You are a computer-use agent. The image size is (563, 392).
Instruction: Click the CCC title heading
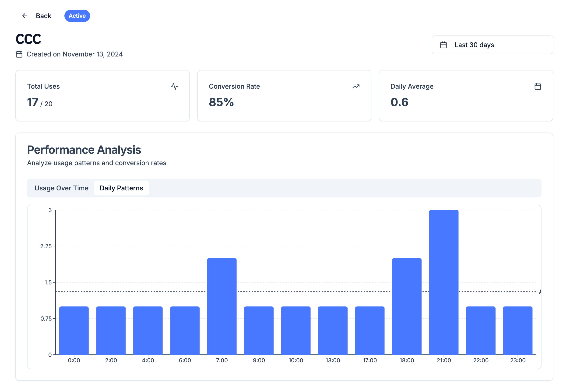[28, 39]
